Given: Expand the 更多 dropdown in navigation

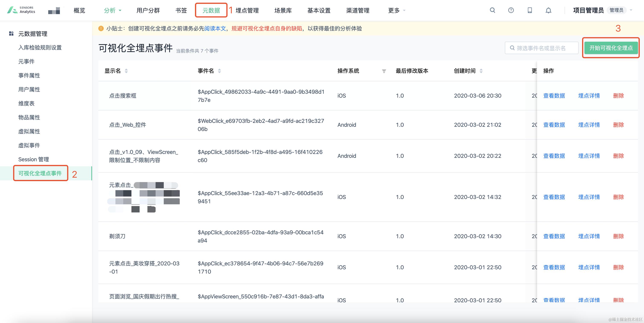Looking at the screenshot, I should tap(395, 10).
